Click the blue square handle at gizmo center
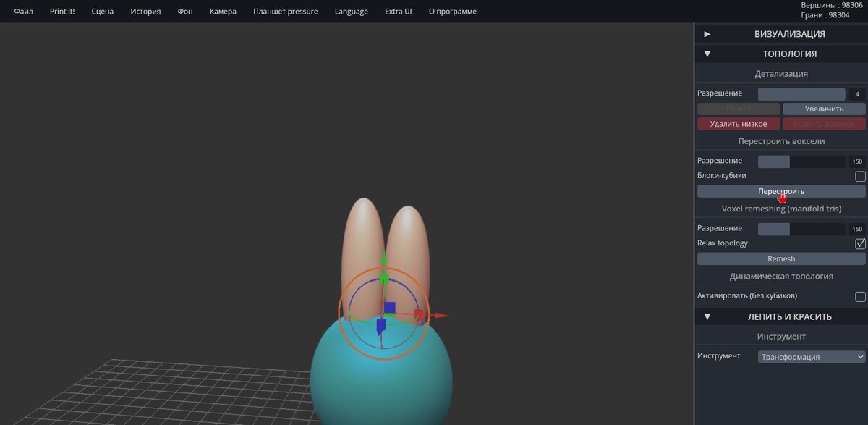The image size is (868, 425). [x=389, y=308]
